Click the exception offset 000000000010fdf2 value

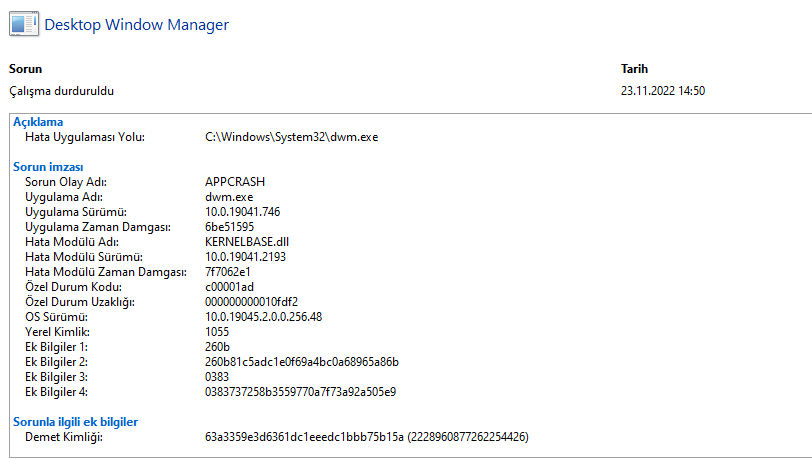click(x=251, y=302)
